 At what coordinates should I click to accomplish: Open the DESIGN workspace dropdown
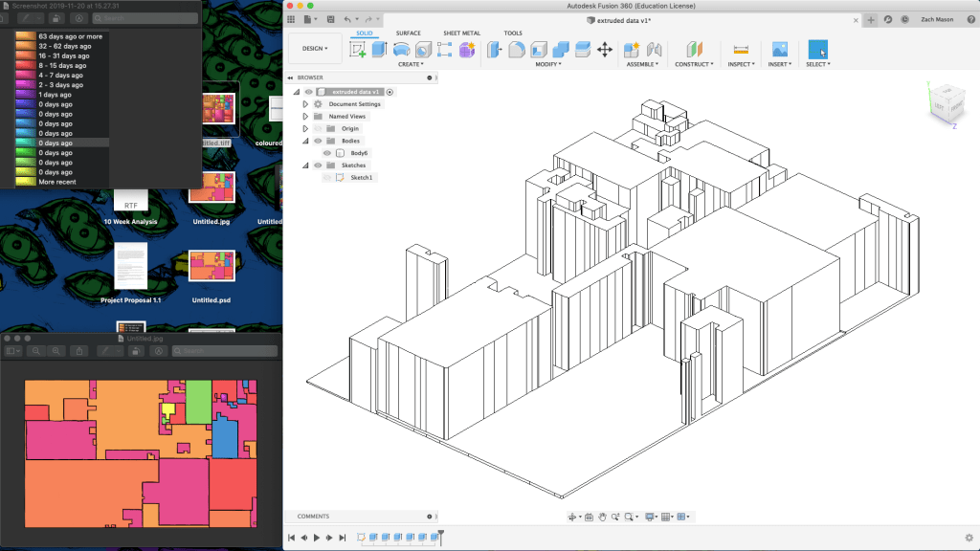(x=315, y=48)
